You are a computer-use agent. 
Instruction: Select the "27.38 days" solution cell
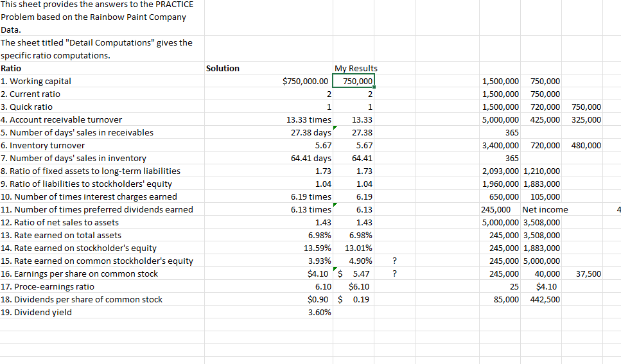click(x=268, y=132)
